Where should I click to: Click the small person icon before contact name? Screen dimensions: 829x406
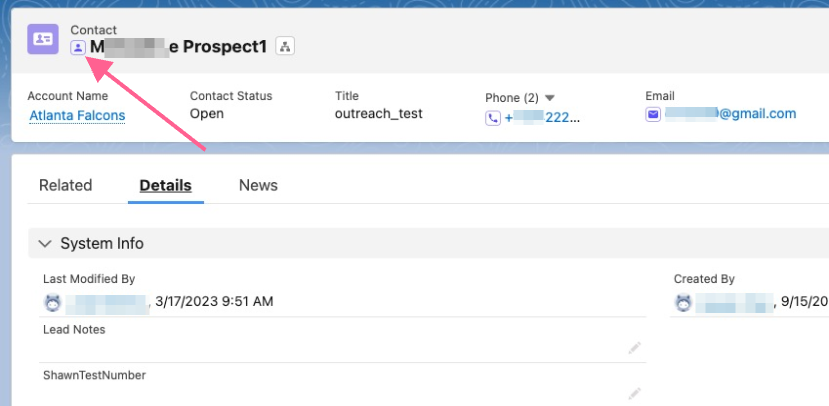[78, 48]
